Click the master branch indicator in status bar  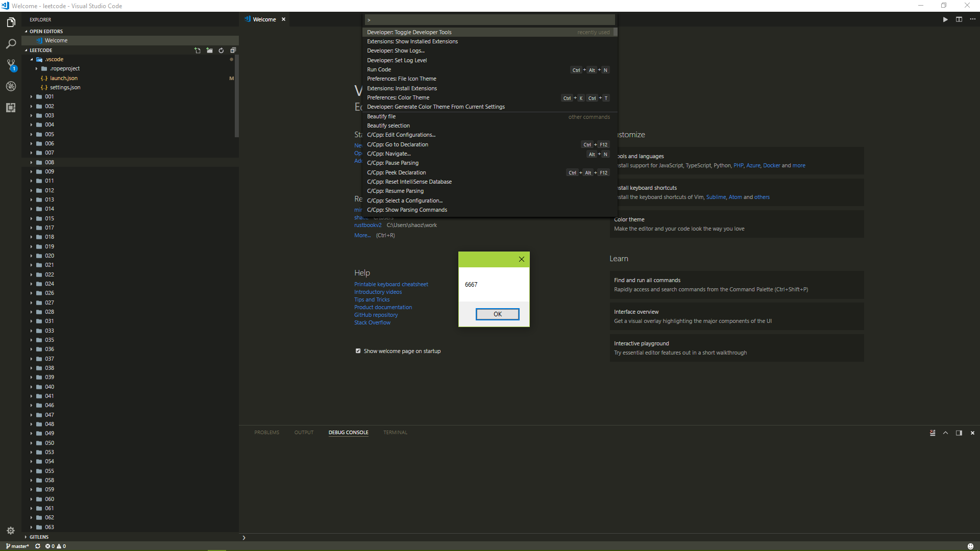pos(17,546)
